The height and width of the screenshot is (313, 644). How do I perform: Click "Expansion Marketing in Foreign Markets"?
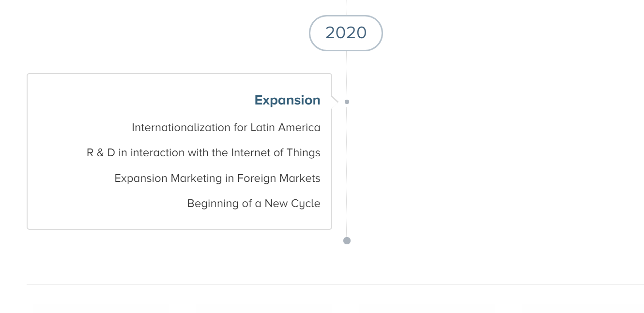tap(217, 179)
